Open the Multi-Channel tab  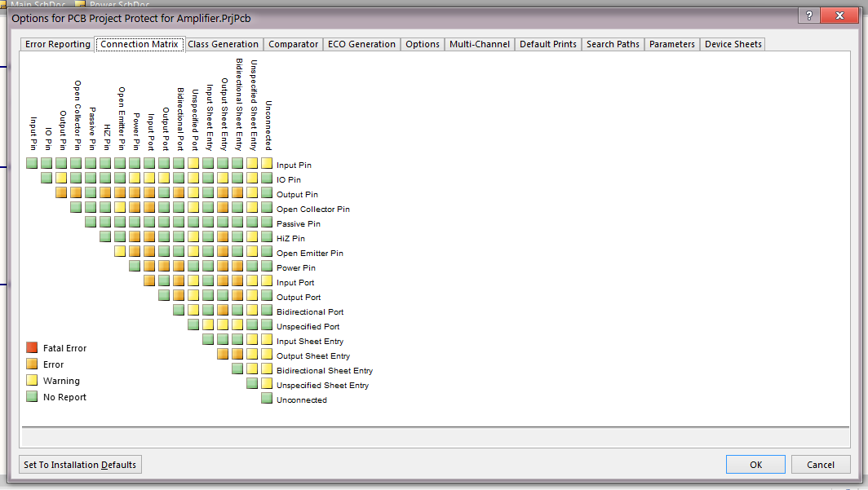[x=480, y=44]
